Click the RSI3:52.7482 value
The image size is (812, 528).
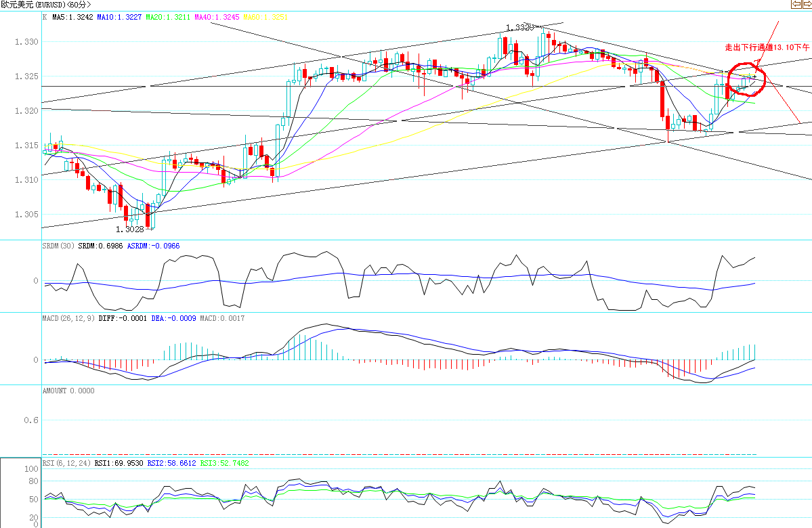click(224, 463)
